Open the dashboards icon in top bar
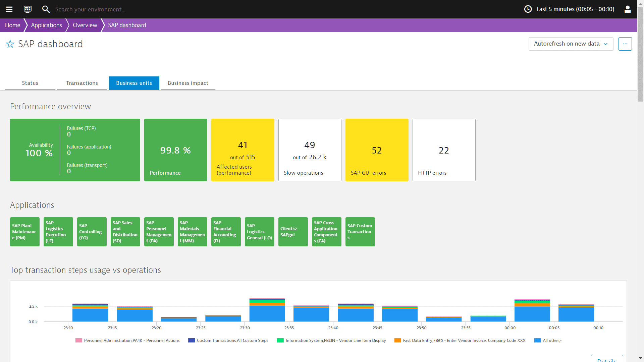The image size is (644, 362). [x=28, y=9]
